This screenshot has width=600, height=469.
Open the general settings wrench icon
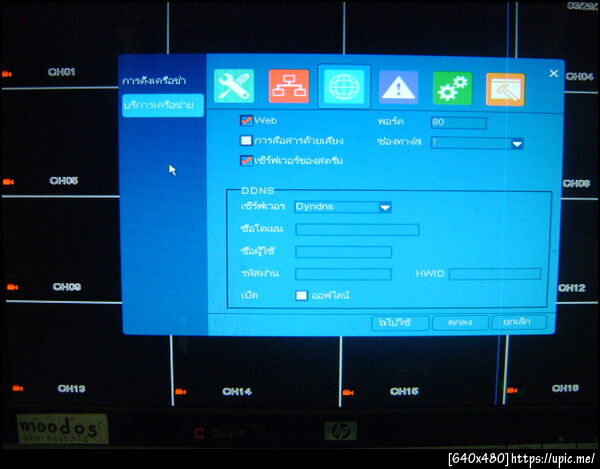(x=234, y=86)
